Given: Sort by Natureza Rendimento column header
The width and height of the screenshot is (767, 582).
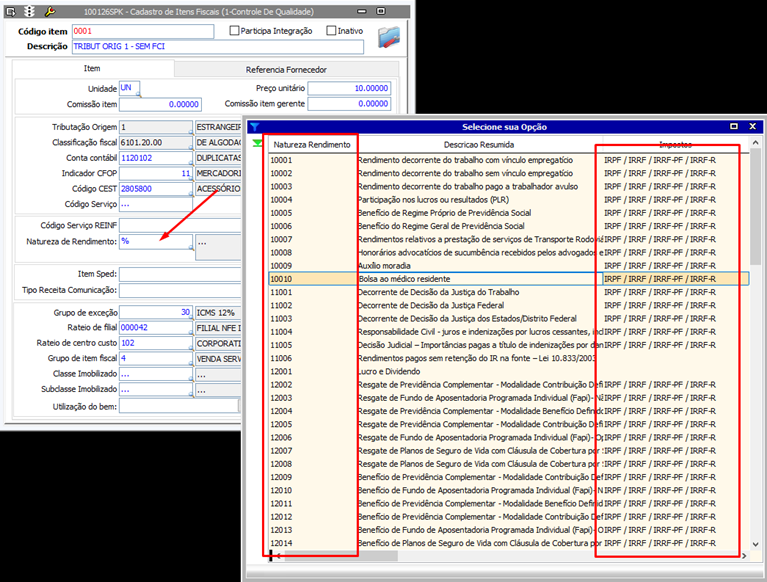Looking at the screenshot, I should (312, 145).
